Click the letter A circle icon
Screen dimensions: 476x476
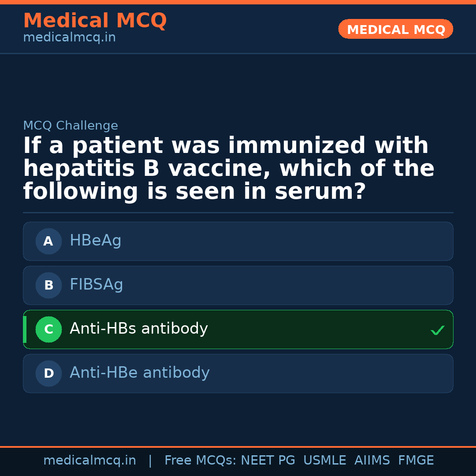tap(48, 241)
